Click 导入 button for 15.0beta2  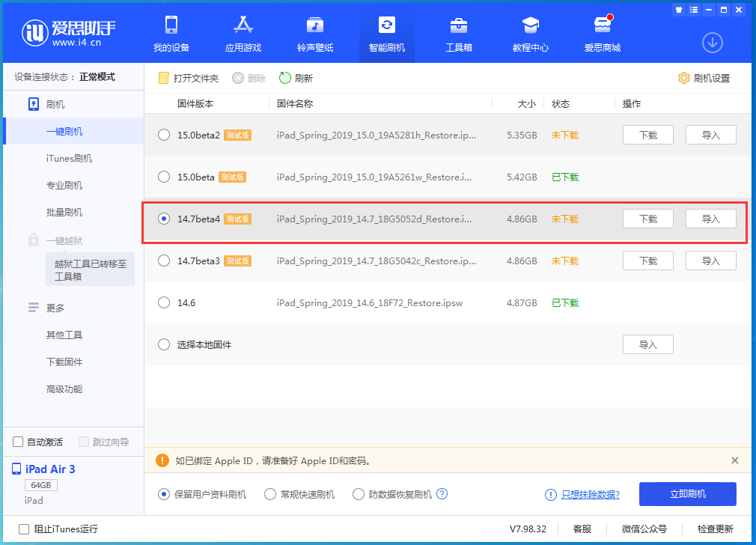[x=710, y=135]
